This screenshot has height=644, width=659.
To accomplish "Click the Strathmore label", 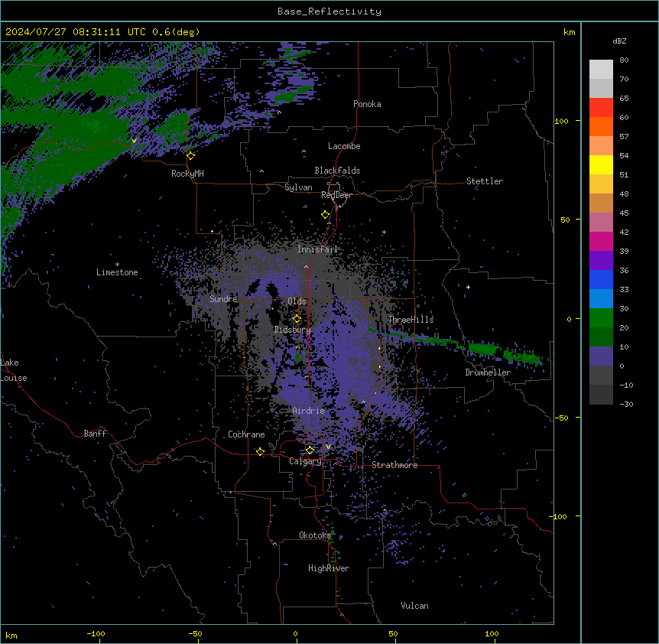I will click(394, 465).
